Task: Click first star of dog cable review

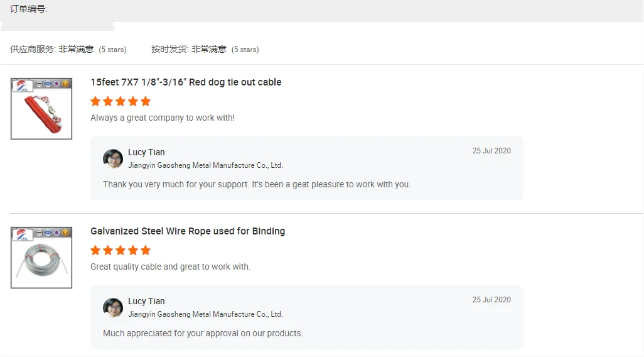Action: 95,101
